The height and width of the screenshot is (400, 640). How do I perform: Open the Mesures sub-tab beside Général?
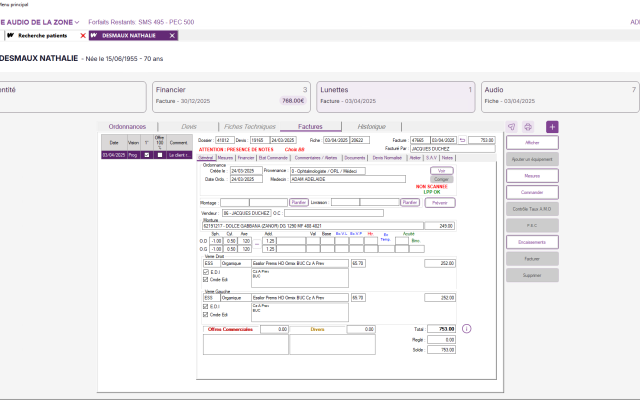(x=225, y=158)
